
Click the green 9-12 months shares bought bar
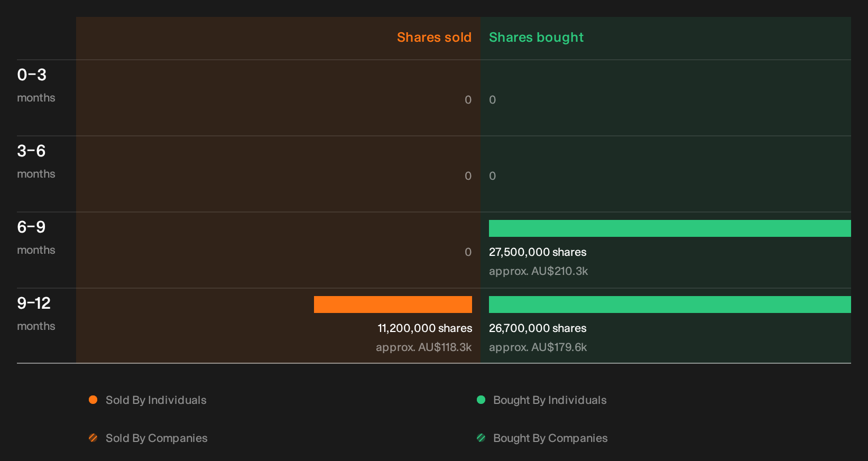tap(670, 305)
